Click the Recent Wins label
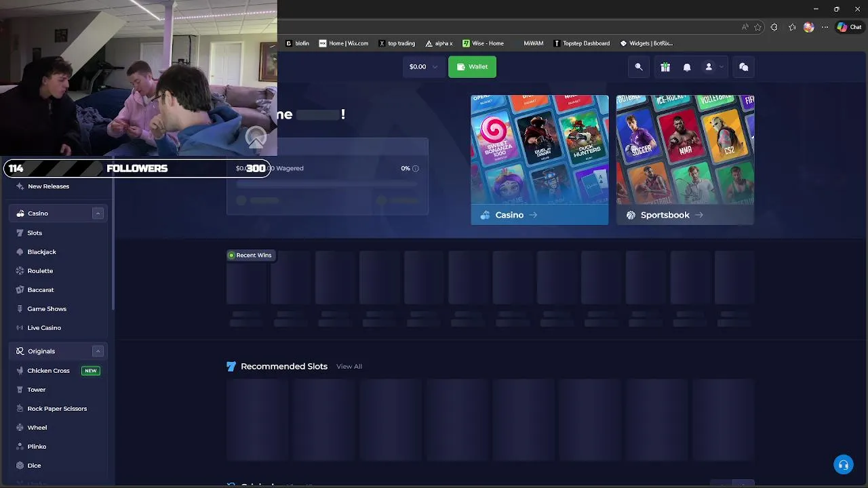868x488 pixels. click(250, 256)
